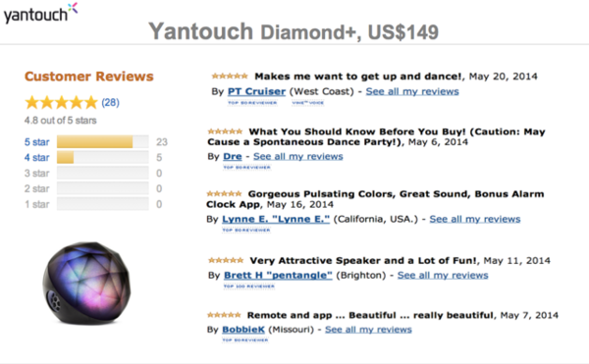See all reviews by BobbieK

368,330
